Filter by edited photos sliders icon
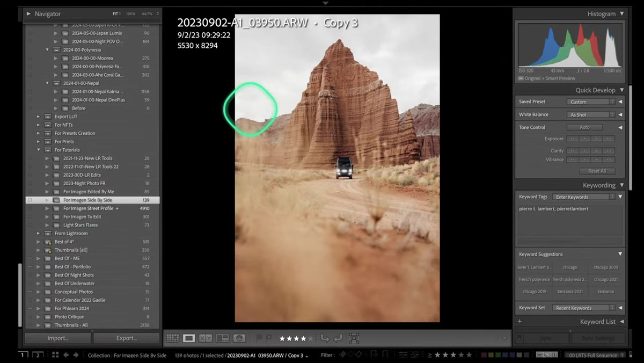Image resolution: width=644 pixels, height=363 pixels. pyautogui.click(x=402, y=355)
